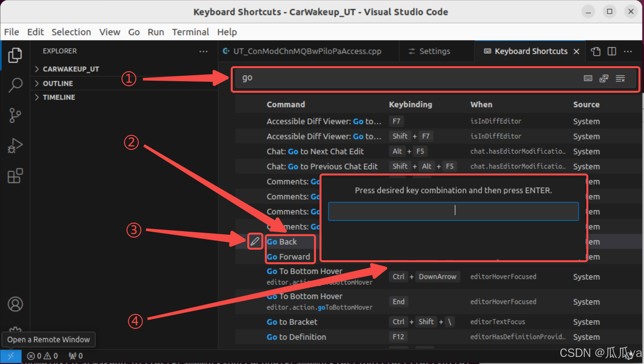The width and height of the screenshot is (644, 364).
Task: Click the Command column header
Action: coord(286,104)
